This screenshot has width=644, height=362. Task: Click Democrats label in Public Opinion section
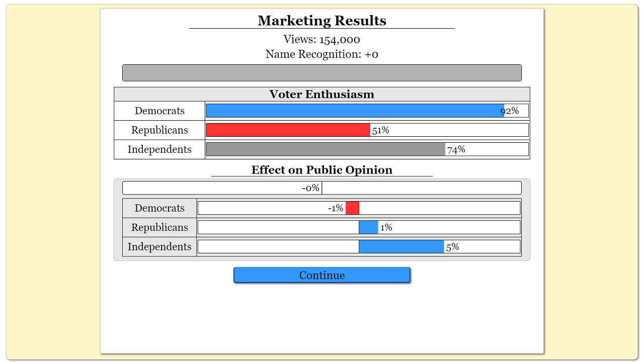pos(159,208)
